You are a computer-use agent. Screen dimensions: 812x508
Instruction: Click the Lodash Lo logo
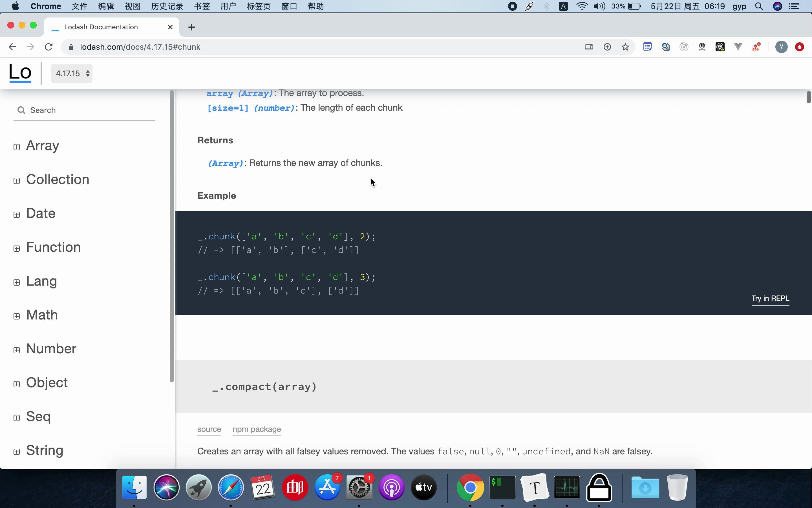(x=20, y=73)
